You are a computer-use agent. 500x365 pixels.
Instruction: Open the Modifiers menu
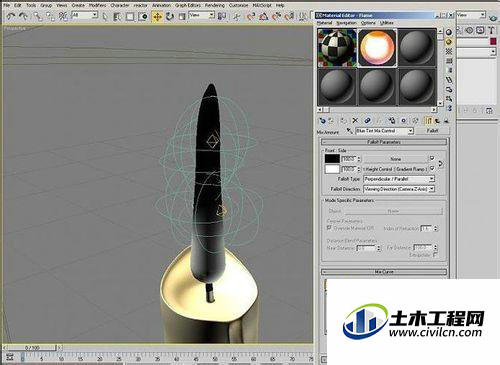coord(97,5)
